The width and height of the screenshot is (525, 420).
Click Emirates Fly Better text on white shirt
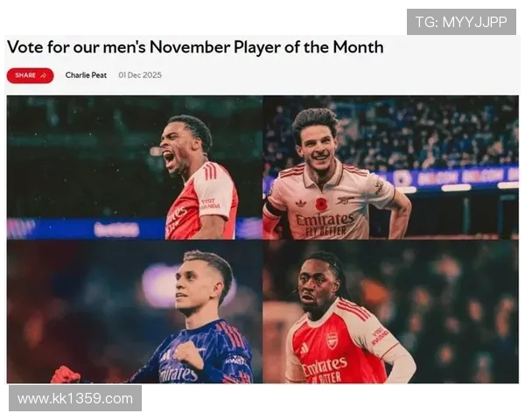(325, 225)
